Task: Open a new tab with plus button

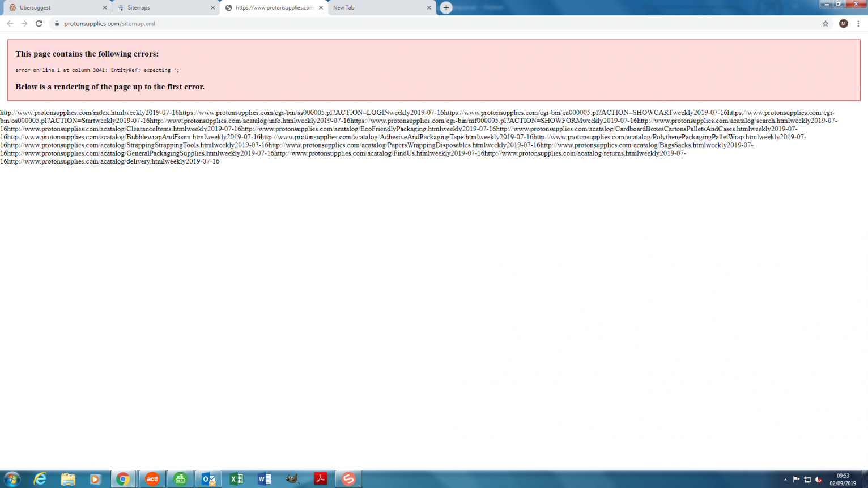Action: pos(446,8)
